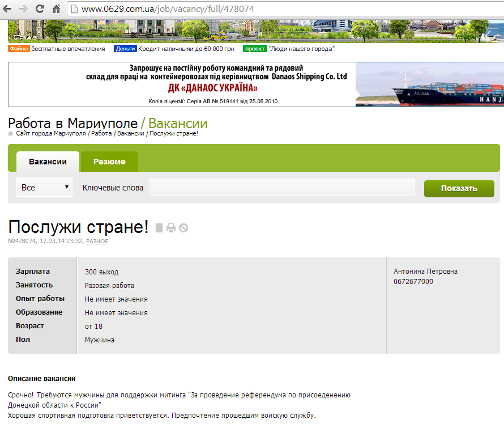Screen dimensions: 504x428
Task: Open the РАЗНОЕ category link
Action: coord(97,240)
